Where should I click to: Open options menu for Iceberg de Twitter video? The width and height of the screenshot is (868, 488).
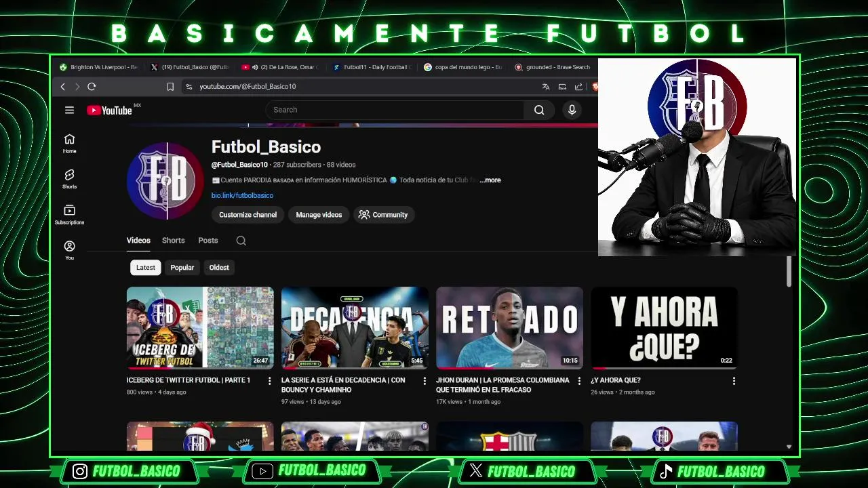point(270,382)
